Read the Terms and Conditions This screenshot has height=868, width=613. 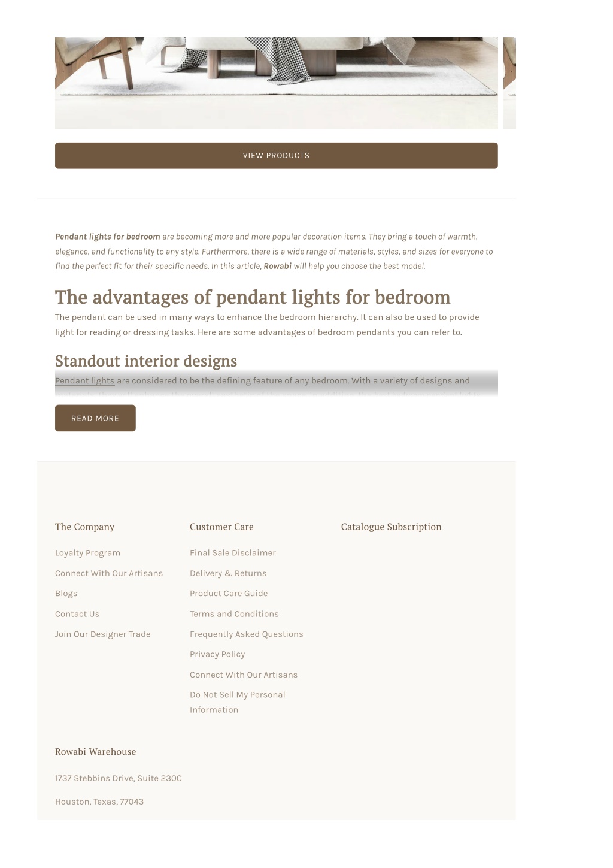click(x=234, y=614)
